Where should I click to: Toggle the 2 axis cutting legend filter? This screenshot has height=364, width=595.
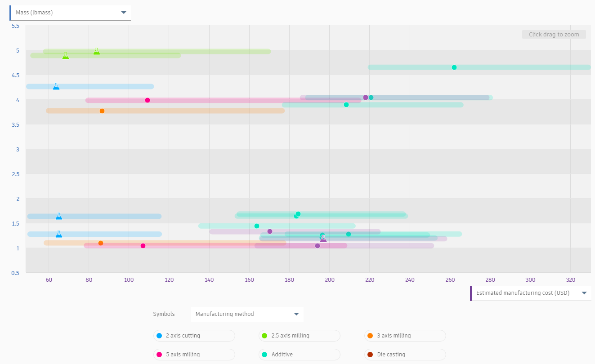[x=194, y=336]
